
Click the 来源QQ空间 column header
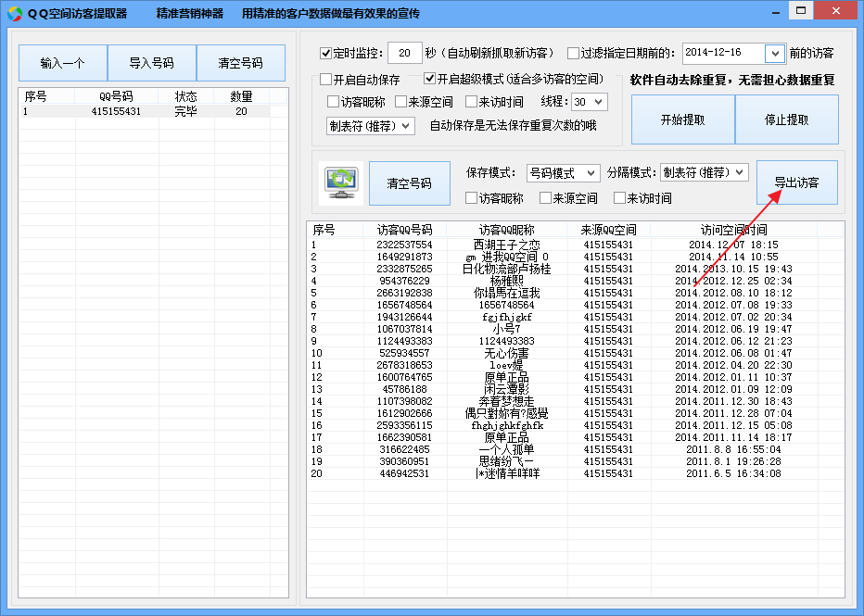point(608,230)
